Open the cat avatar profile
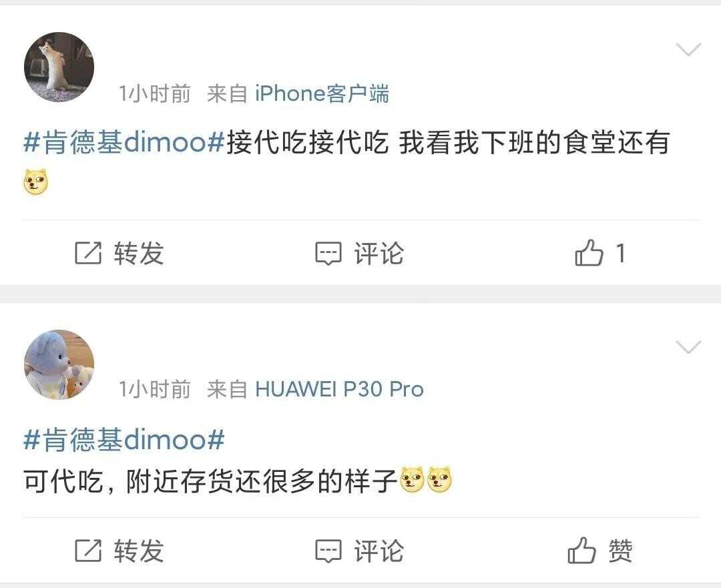 pyautogui.click(x=59, y=67)
